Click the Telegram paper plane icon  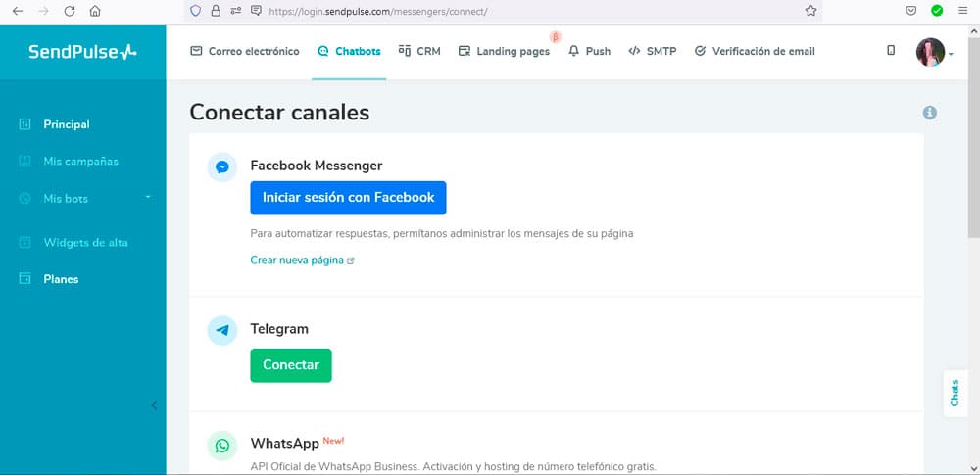click(222, 330)
